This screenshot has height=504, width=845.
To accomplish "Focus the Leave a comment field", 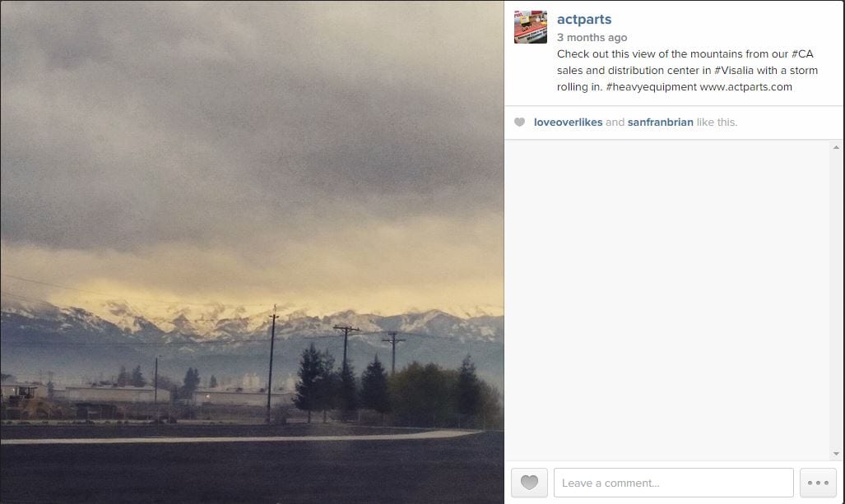I will [674, 483].
